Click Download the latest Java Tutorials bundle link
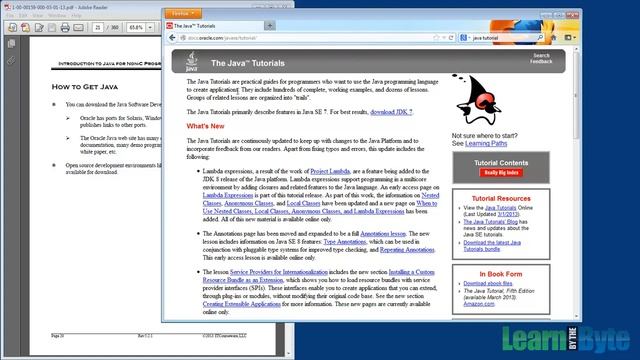Screen dimensions: 640x360 [492, 246]
